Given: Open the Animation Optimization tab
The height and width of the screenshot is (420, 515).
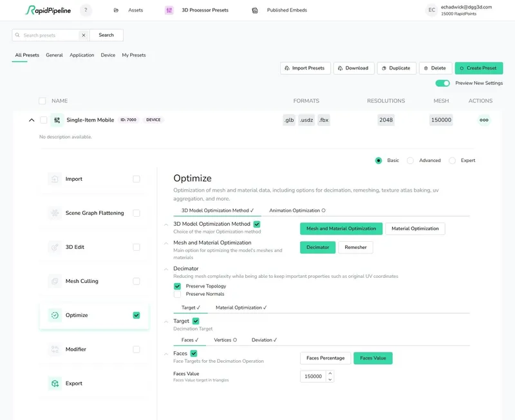Looking at the screenshot, I should [297, 210].
